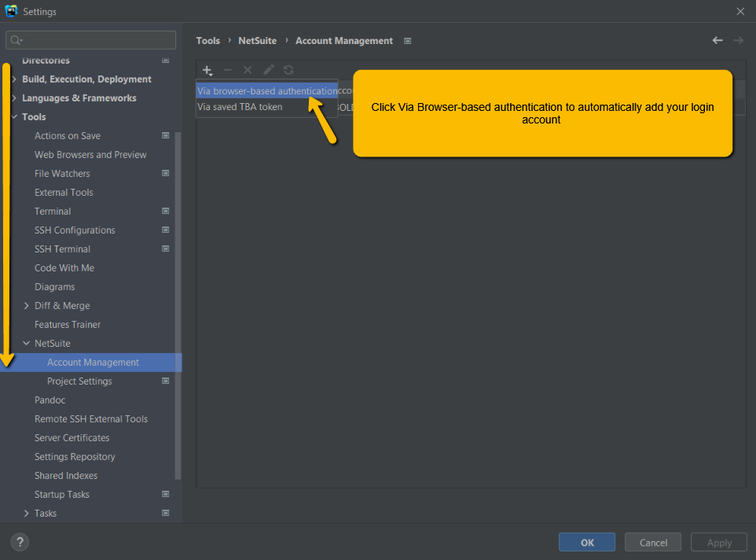
Task: Select External Tools
Action: tap(64, 193)
